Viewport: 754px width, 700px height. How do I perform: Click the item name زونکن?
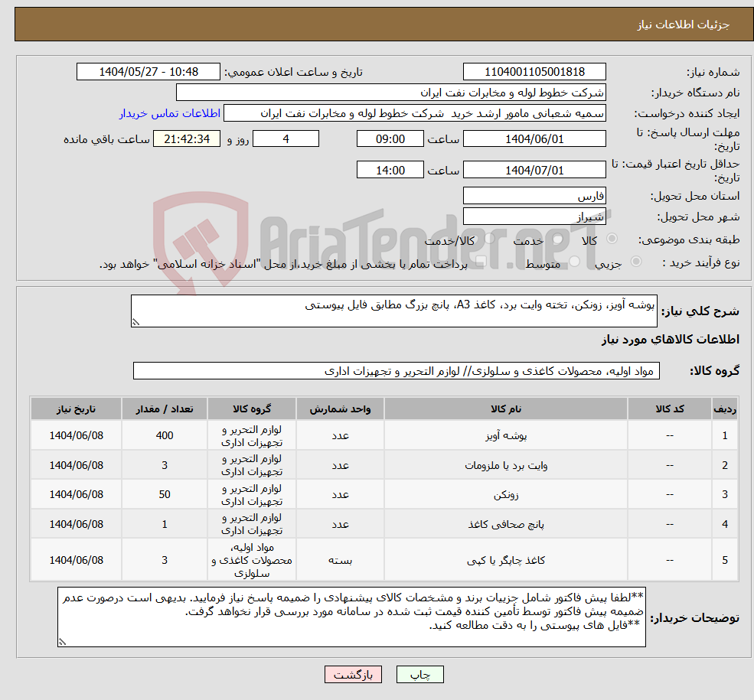click(506, 494)
